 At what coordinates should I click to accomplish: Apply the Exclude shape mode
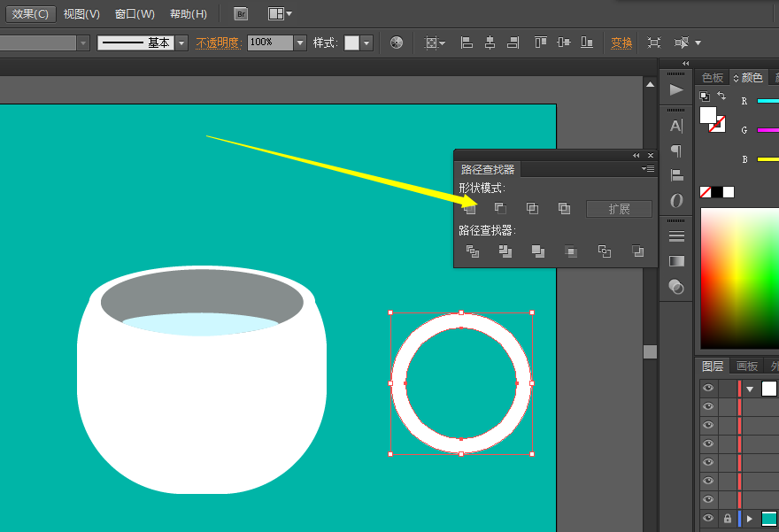point(564,209)
